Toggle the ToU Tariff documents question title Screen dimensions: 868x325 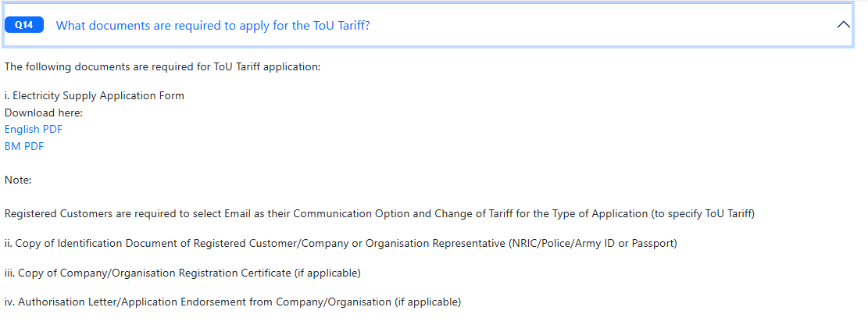(213, 26)
